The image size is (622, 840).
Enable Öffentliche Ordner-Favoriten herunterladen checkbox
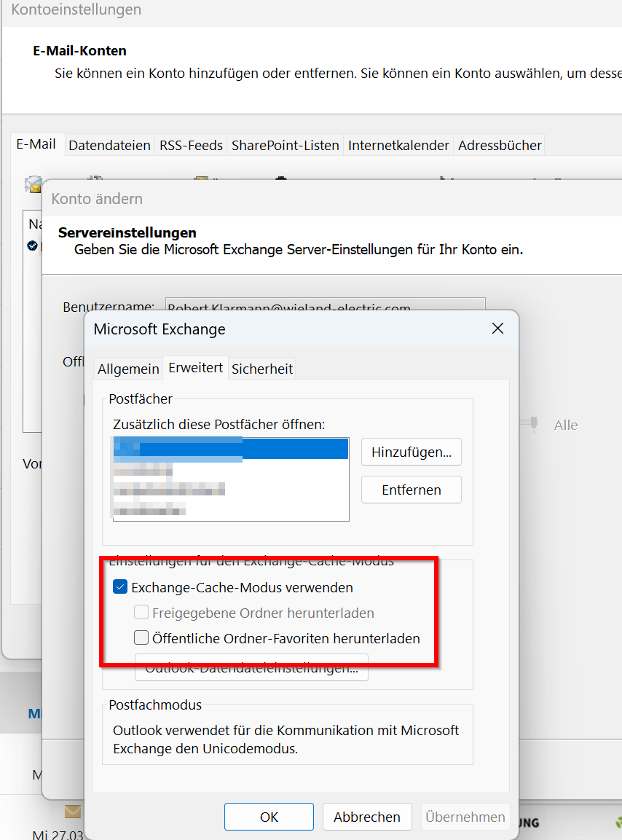[141, 637]
